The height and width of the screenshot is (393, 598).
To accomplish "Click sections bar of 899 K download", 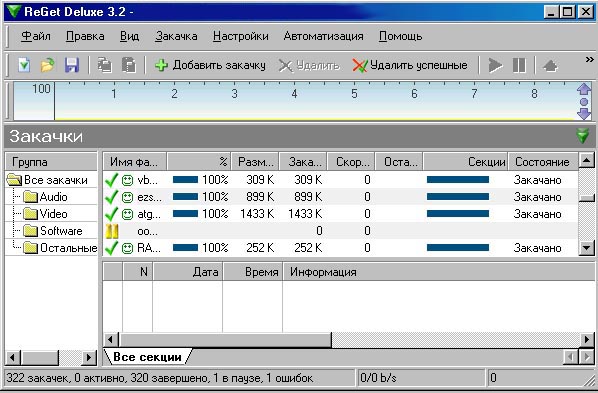I will [x=458, y=197].
